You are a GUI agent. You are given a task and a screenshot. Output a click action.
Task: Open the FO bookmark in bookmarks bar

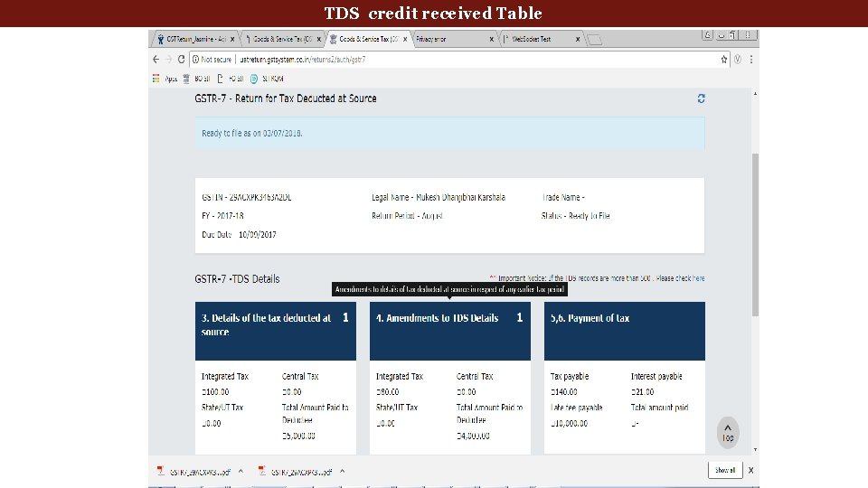coord(231,79)
